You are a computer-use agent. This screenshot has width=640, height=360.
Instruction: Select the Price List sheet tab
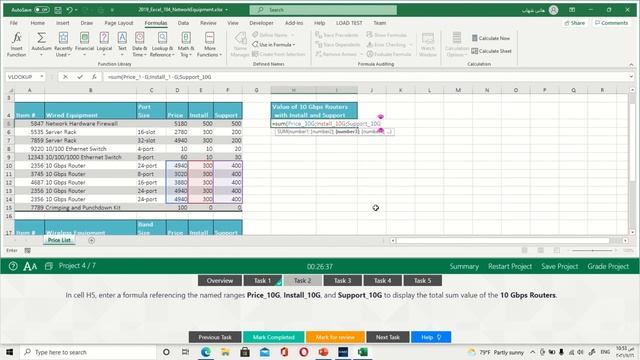59,240
